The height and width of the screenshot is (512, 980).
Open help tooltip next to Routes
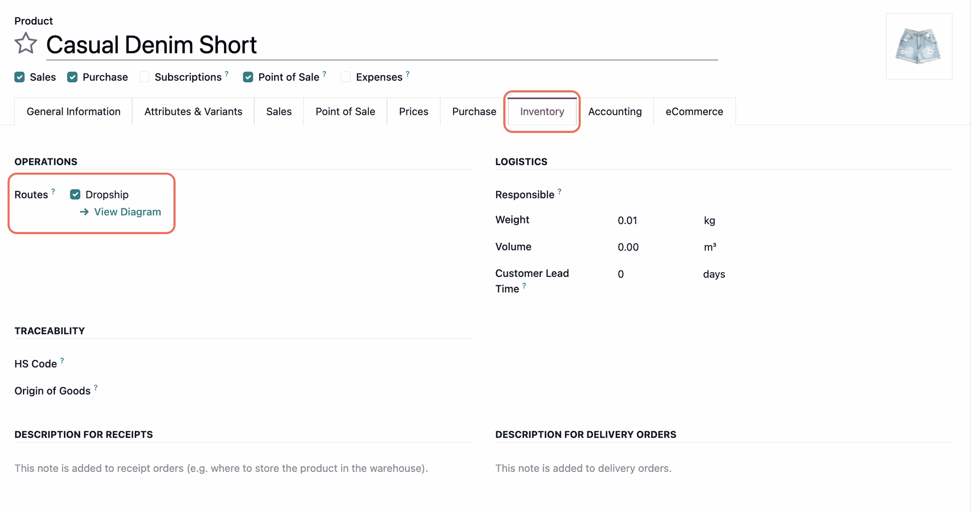(x=53, y=191)
